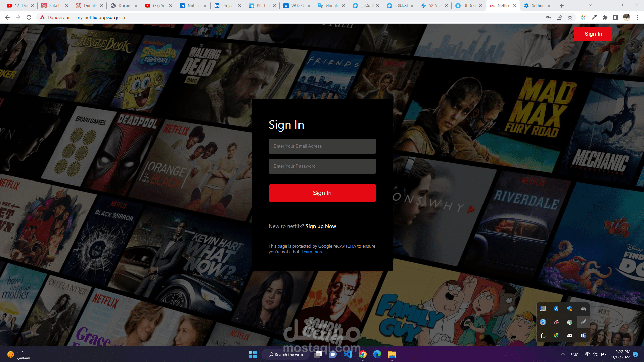Follow the Learn more reCAPTCHA link
This screenshot has width=644, height=362.
pos(313,252)
